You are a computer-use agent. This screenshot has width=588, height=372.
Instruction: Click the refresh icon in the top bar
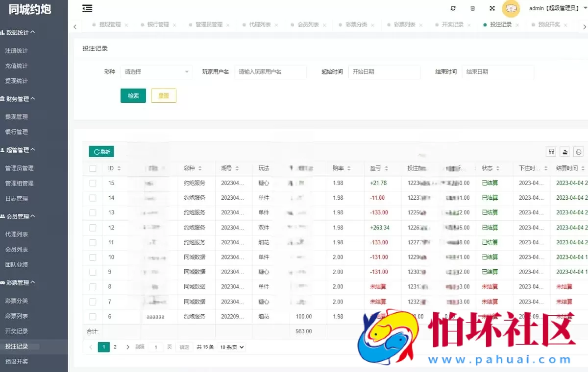[x=453, y=8]
